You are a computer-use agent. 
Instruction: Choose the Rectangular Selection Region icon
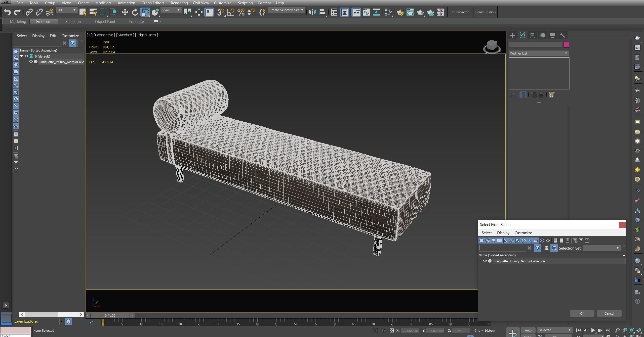pyautogui.click(x=103, y=12)
